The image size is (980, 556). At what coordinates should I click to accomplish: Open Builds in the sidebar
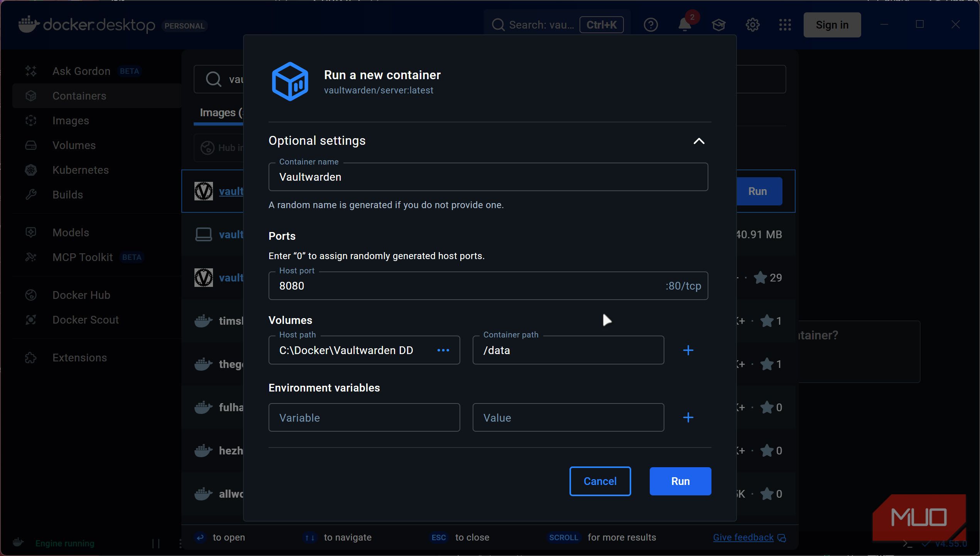(96, 195)
